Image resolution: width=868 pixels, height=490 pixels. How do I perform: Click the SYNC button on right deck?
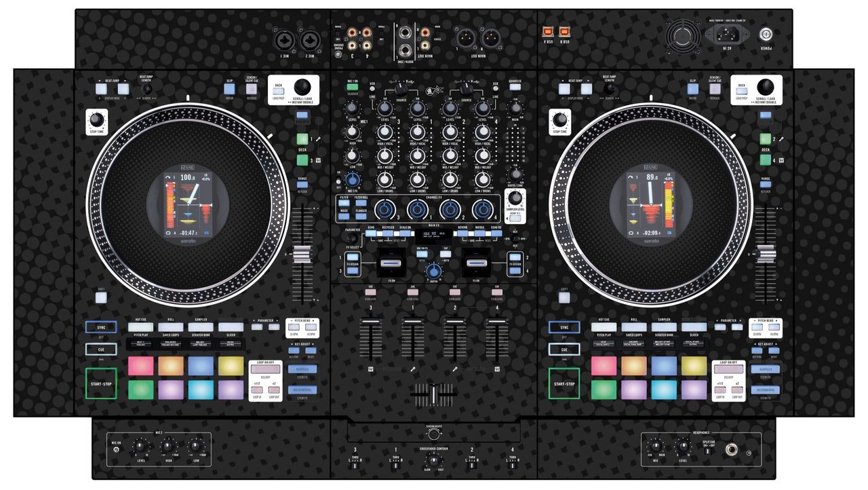coord(564,327)
